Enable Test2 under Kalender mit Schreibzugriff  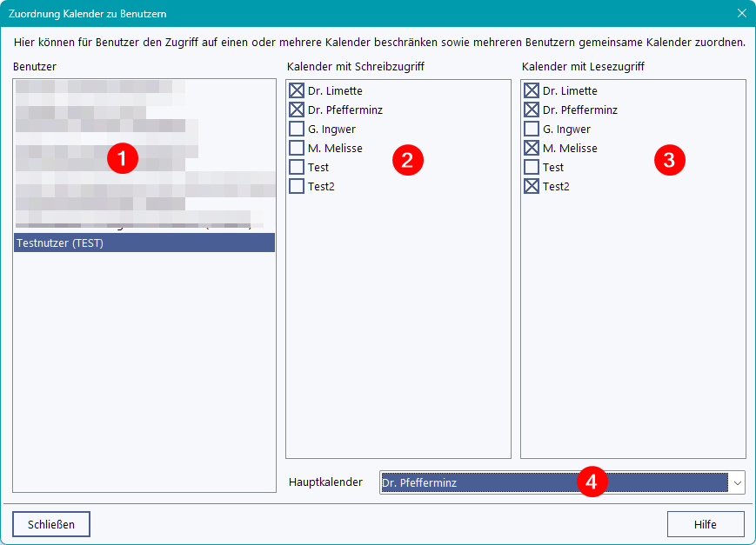point(297,186)
